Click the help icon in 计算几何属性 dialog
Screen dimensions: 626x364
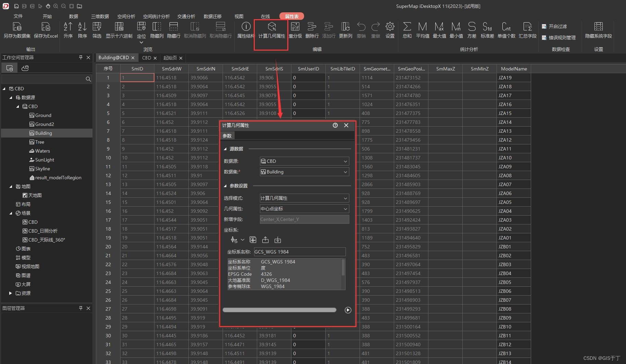pyautogui.click(x=335, y=125)
